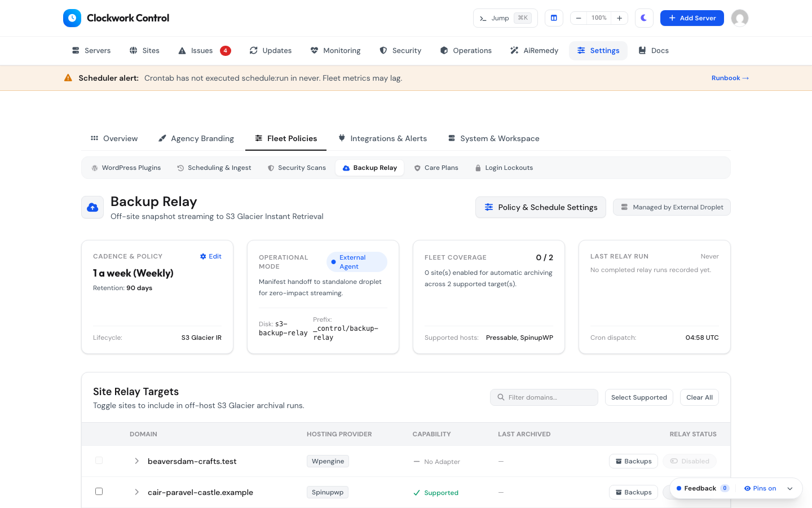The height and width of the screenshot is (508, 812).
Task: Click Managed by External Droplet badge
Action: [672, 207]
